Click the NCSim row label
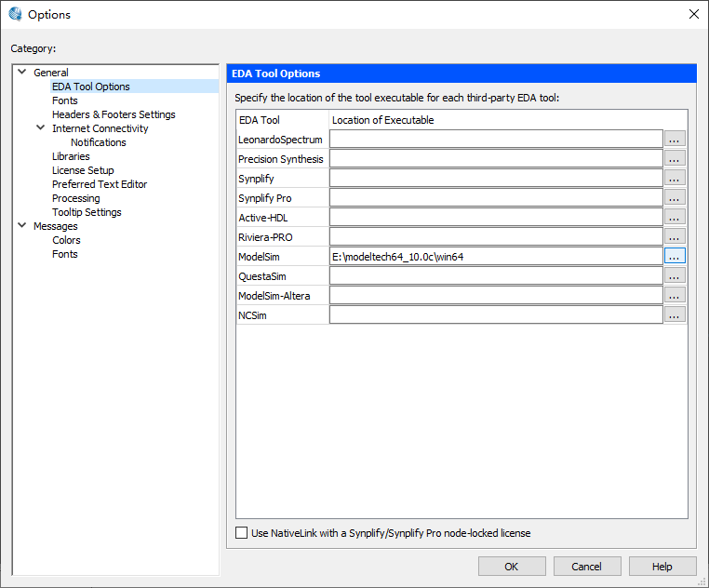 coord(252,315)
